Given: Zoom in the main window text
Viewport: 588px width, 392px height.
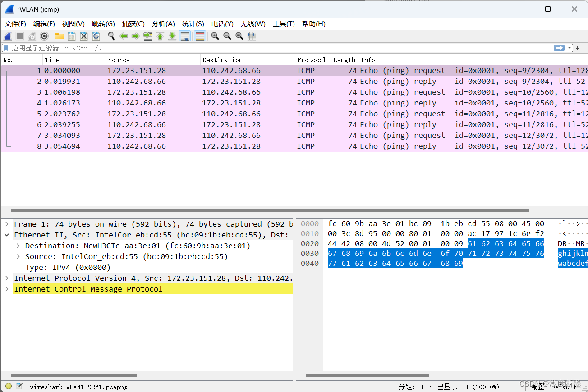Looking at the screenshot, I should (x=215, y=36).
